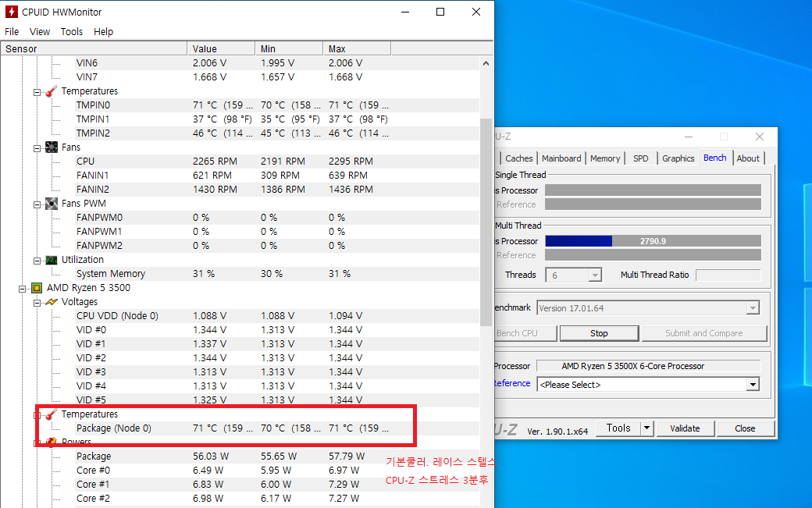The image size is (812, 508).
Task: Click the CPU chip icon beside AMD Ryzen 5 3500
Action: pyautogui.click(x=37, y=288)
